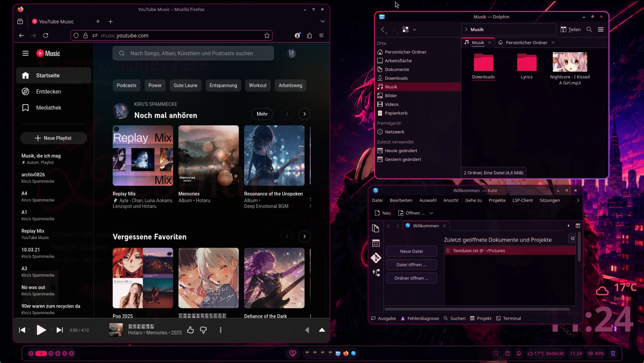The height and width of the screenshot is (363, 644).
Task: Open a new Firefox tab
Action: 110,21
